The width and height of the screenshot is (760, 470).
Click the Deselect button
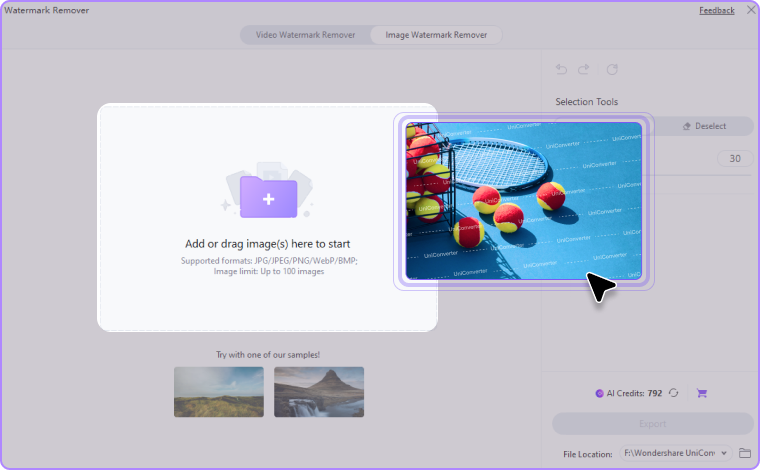(704, 126)
